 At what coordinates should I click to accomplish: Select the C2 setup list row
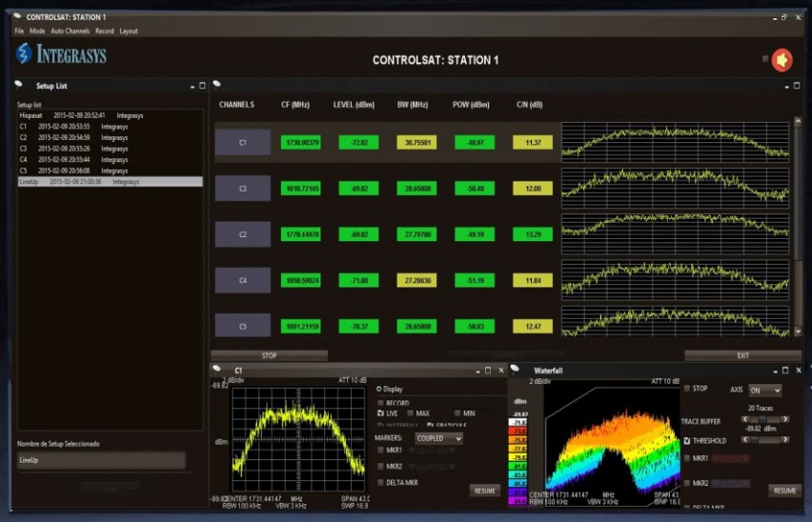coord(111,137)
